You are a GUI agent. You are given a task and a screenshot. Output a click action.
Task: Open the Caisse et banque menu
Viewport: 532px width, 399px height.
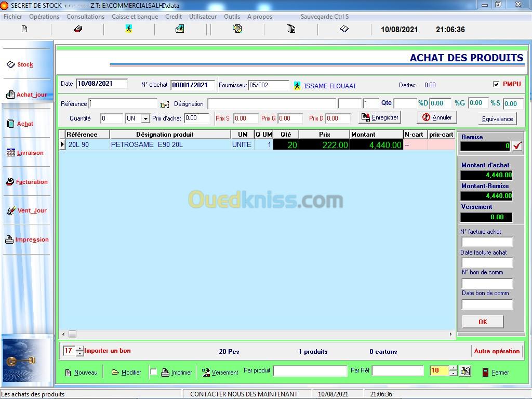[x=135, y=16]
